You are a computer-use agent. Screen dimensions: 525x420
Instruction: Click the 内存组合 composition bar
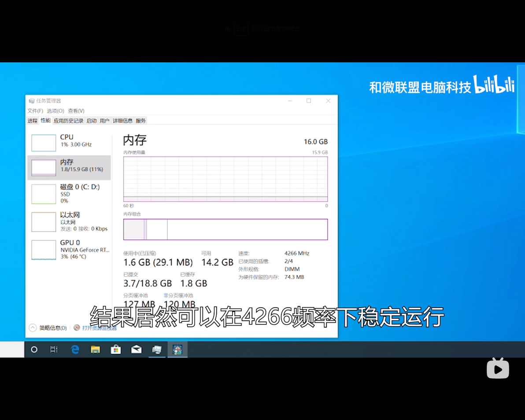pyautogui.click(x=226, y=229)
